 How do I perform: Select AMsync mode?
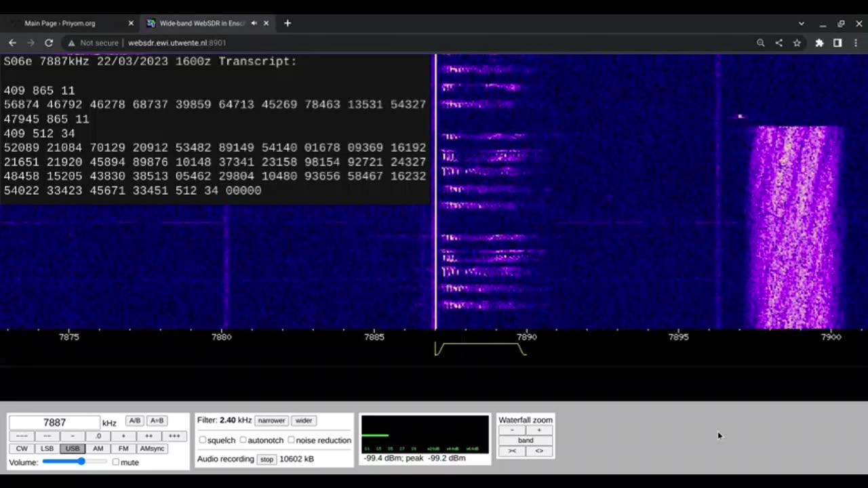point(152,449)
